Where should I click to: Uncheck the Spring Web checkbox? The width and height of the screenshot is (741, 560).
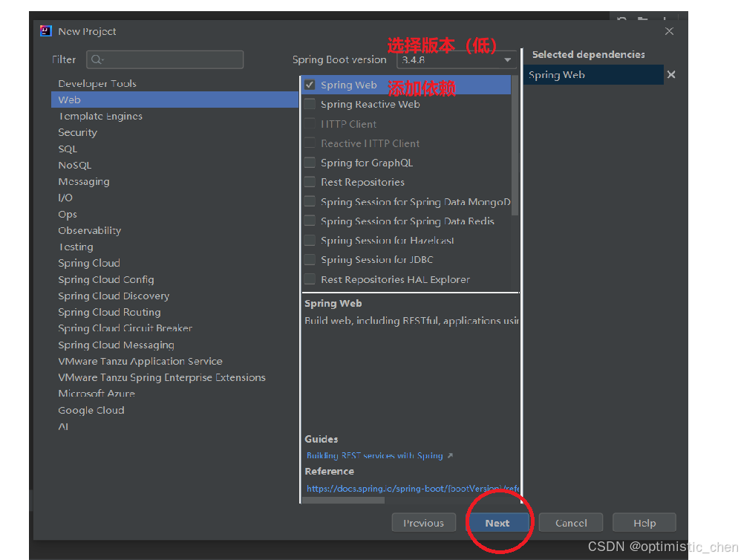coord(310,85)
